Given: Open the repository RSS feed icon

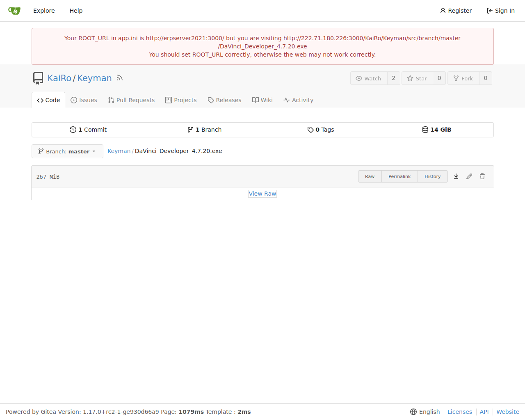Looking at the screenshot, I should pos(120,78).
